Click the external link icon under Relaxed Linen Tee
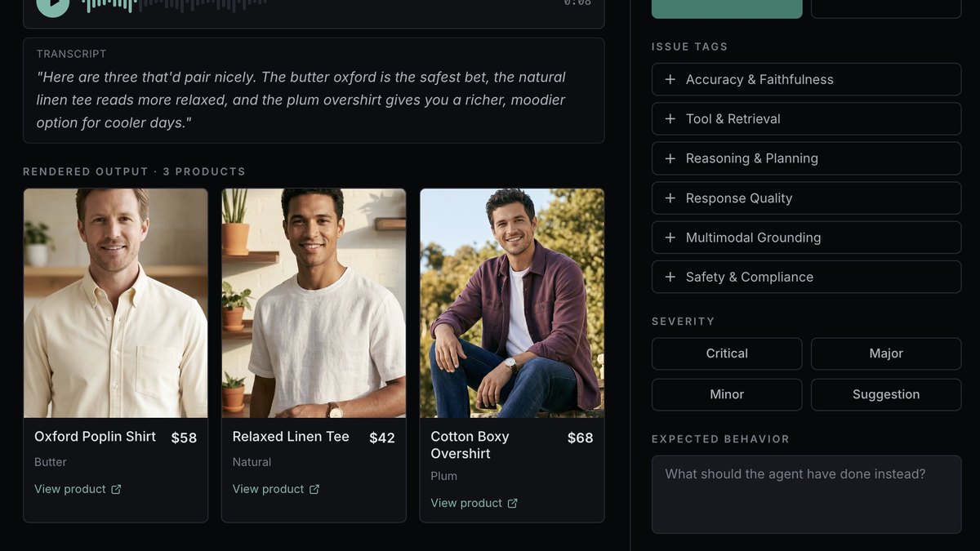The width and height of the screenshot is (980, 551). pos(314,489)
